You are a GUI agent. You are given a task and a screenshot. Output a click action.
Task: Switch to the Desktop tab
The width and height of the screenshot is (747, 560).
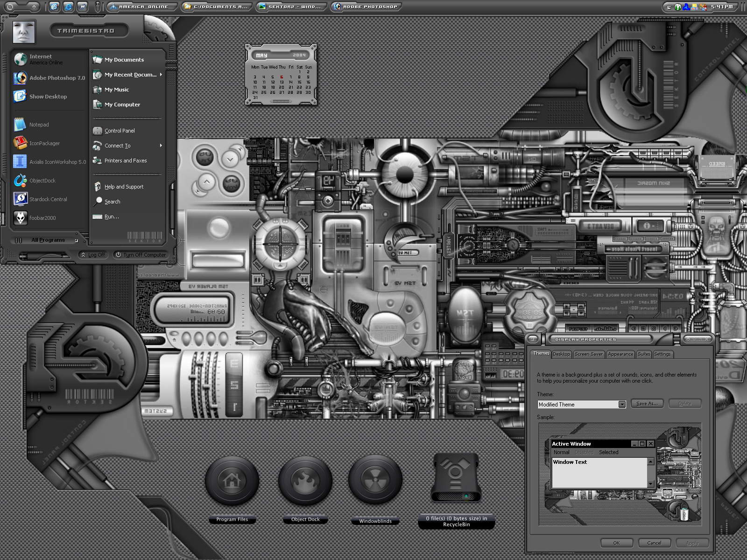coord(561,354)
